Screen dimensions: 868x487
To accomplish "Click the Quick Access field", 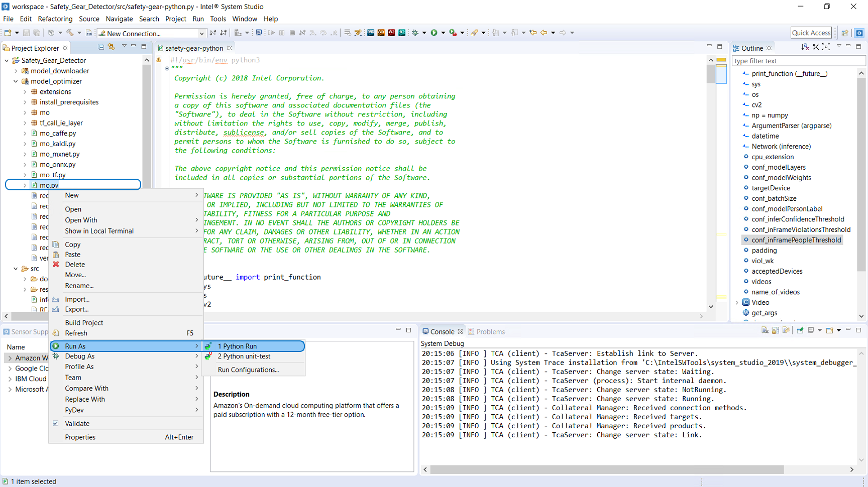I will (x=811, y=33).
